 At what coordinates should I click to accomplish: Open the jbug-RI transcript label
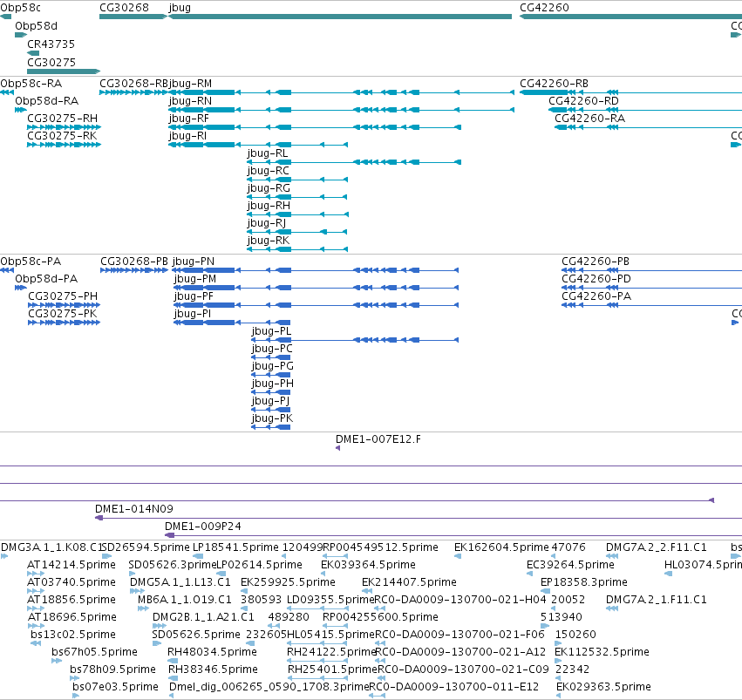[x=187, y=136]
